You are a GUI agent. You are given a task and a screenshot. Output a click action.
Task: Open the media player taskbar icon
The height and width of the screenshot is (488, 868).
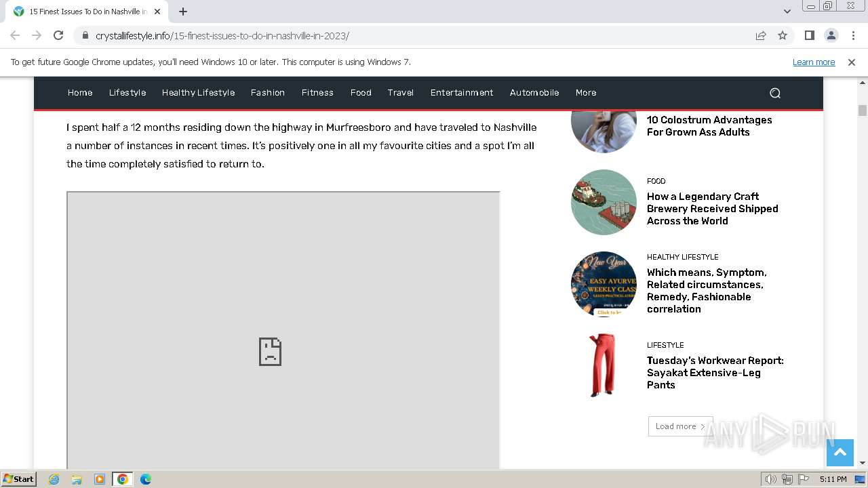tap(100, 479)
